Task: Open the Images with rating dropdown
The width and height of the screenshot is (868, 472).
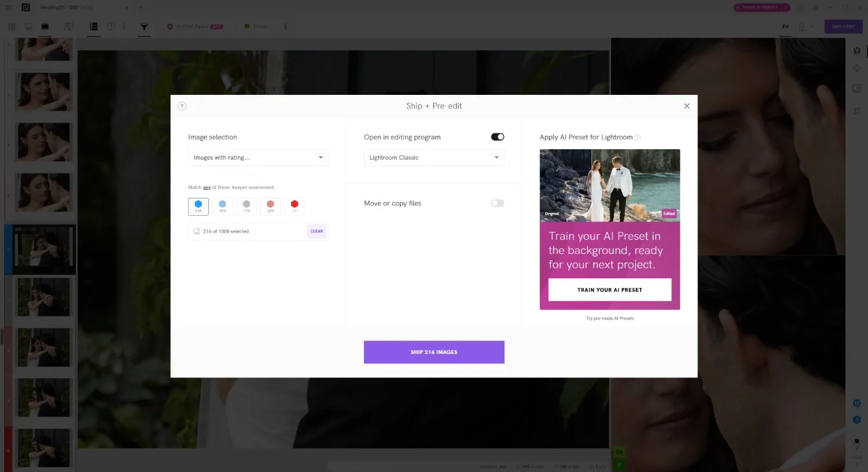Action: point(258,157)
